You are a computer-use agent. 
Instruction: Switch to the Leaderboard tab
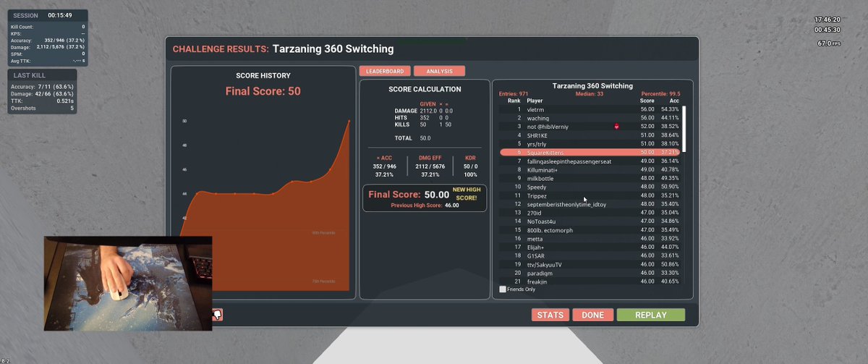point(385,71)
